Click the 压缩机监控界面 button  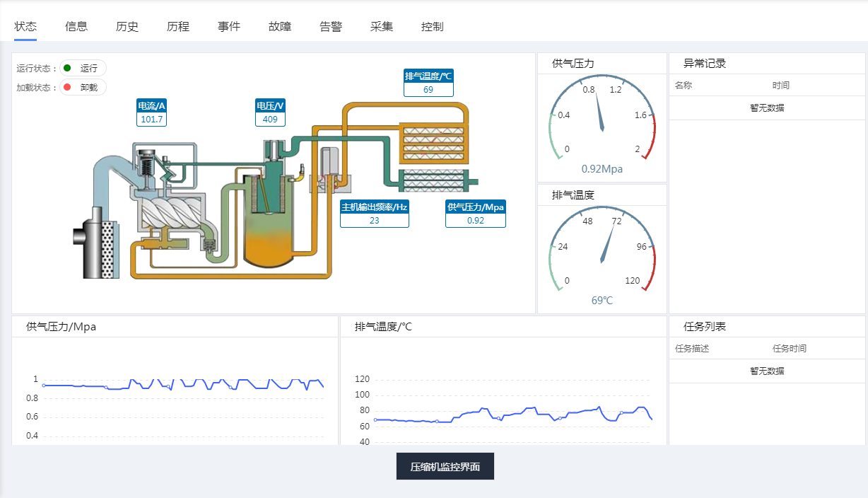click(x=445, y=467)
